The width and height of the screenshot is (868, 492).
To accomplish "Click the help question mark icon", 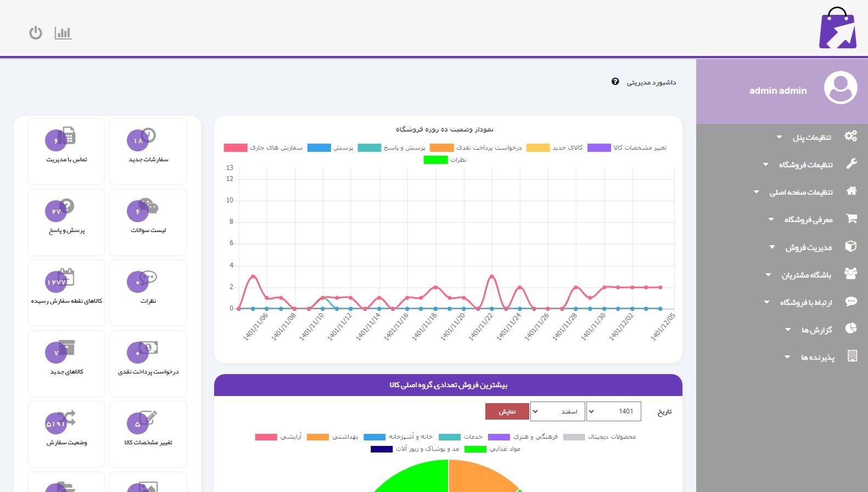I will 615,82.
